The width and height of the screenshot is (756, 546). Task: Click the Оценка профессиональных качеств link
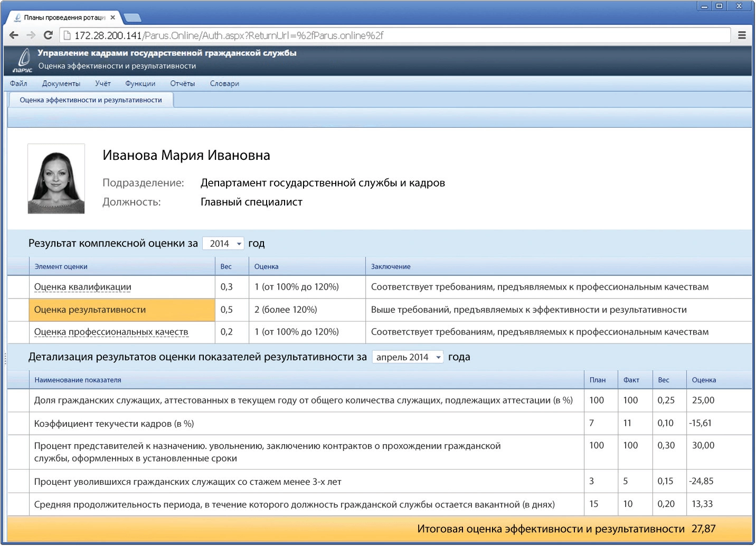(111, 332)
